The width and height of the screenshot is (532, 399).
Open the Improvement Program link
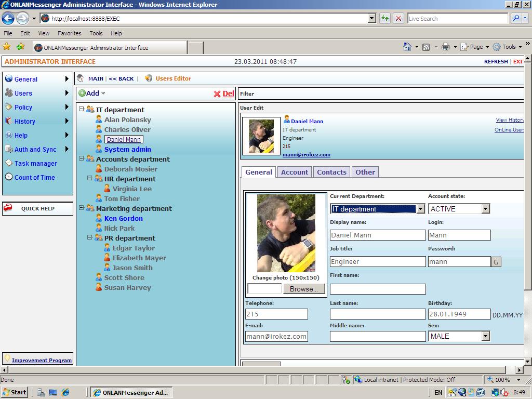(x=42, y=360)
